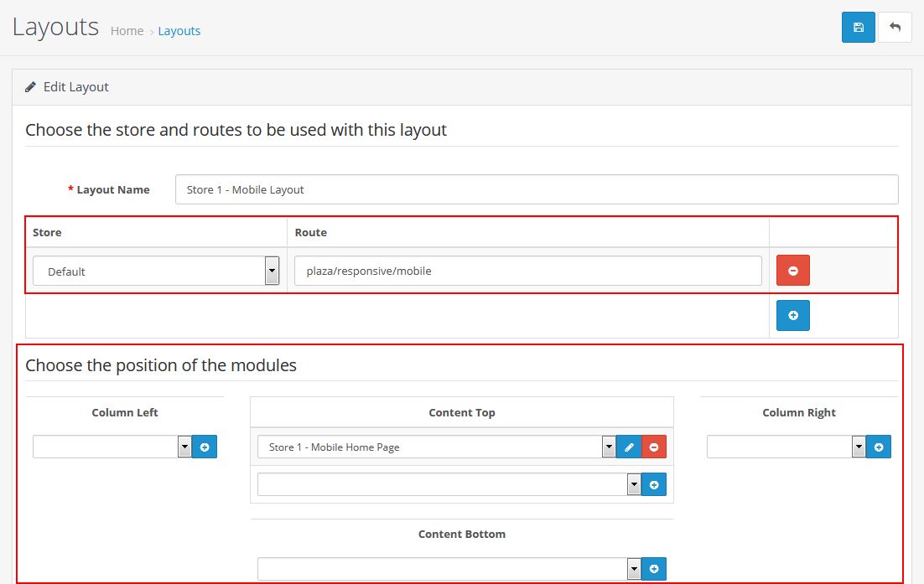Open the Column Left module dropdown
This screenshot has width=924, height=584.
[112, 447]
